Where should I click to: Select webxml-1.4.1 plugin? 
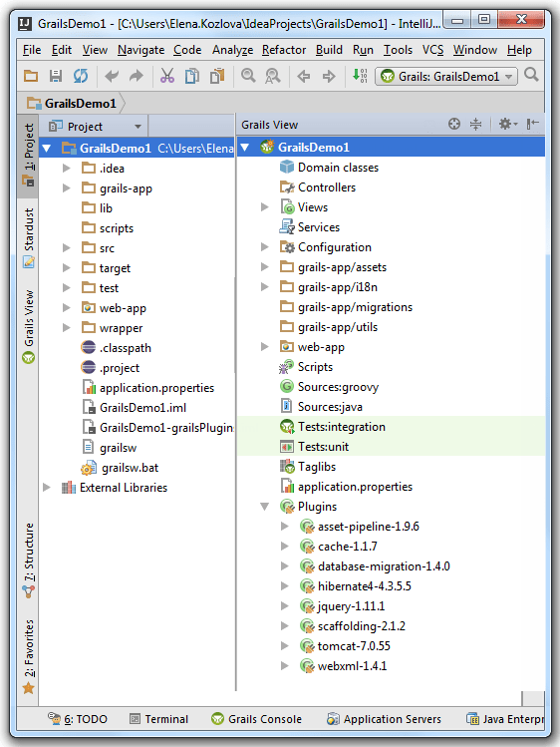343,666
